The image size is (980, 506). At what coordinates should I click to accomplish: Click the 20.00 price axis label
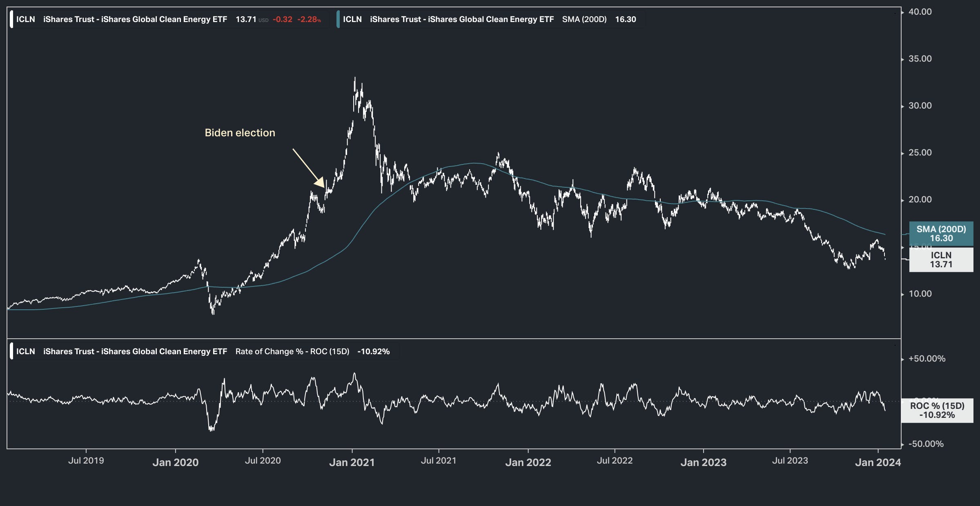(x=920, y=200)
